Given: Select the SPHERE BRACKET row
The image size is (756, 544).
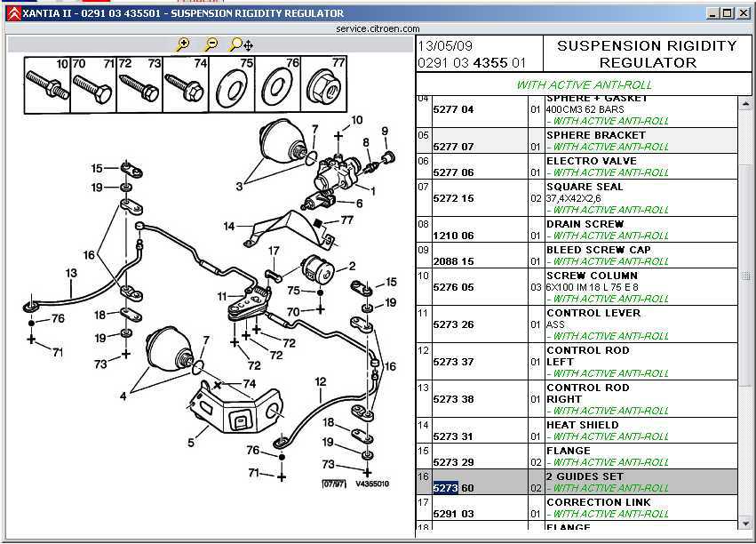Looking at the screenshot, I should coord(577,140).
